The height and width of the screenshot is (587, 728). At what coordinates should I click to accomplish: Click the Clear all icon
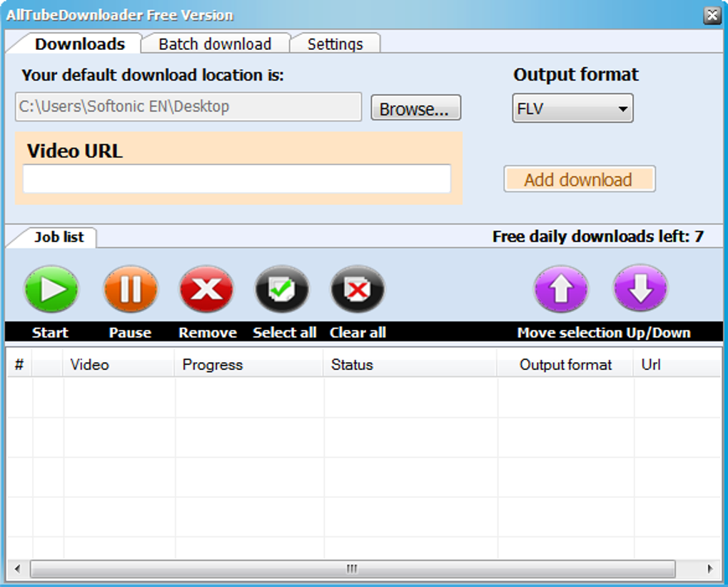358,289
